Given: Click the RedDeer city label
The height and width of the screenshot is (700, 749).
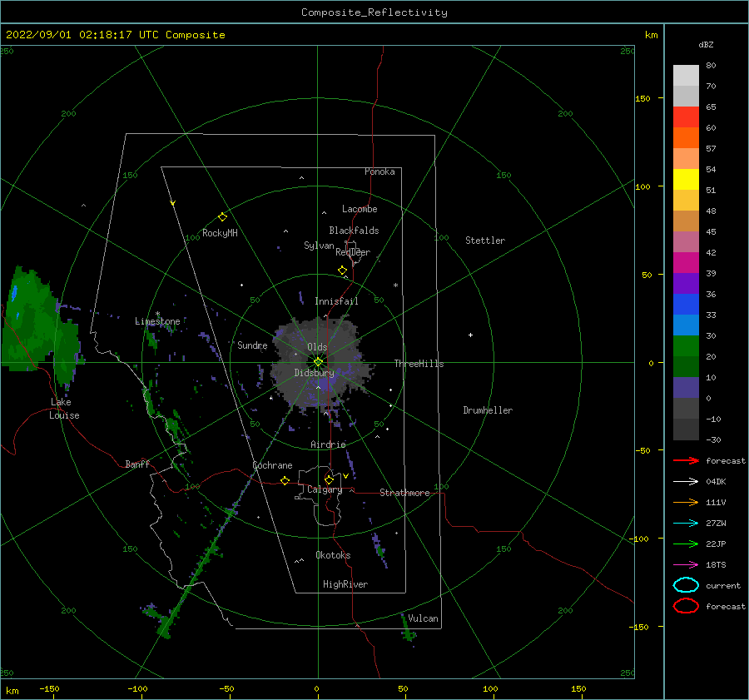Looking at the screenshot, I should [x=353, y=252].
